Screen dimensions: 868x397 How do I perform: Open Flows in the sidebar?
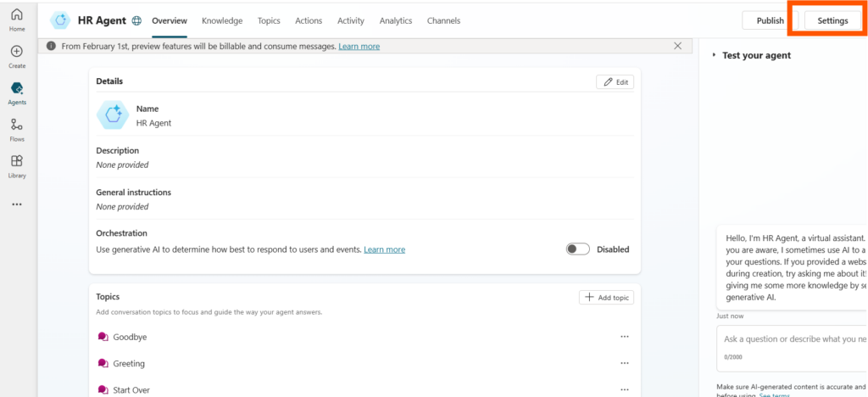17,130
